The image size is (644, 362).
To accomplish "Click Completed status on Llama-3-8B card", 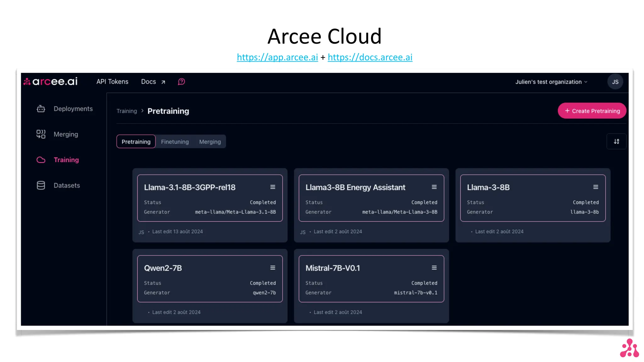I will 586,202.
